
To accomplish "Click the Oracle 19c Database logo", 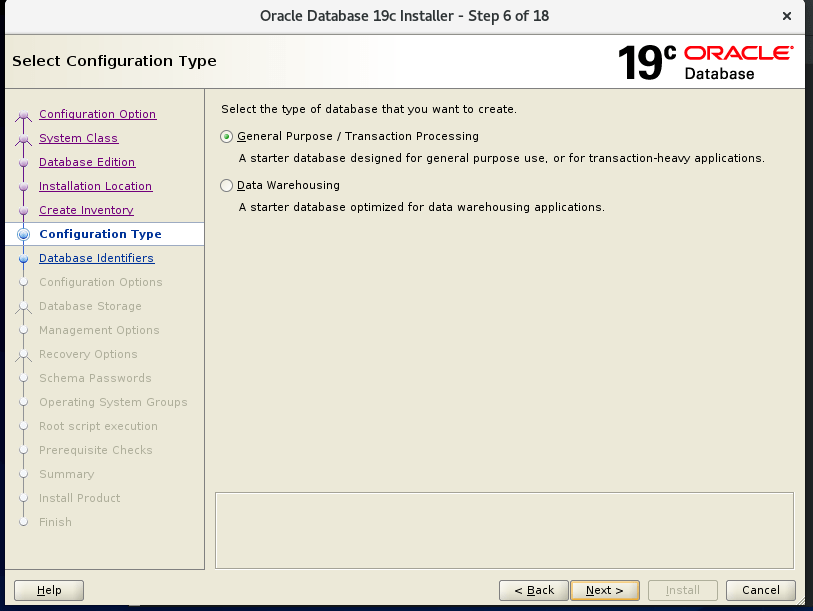I will [x=705, y=62].
